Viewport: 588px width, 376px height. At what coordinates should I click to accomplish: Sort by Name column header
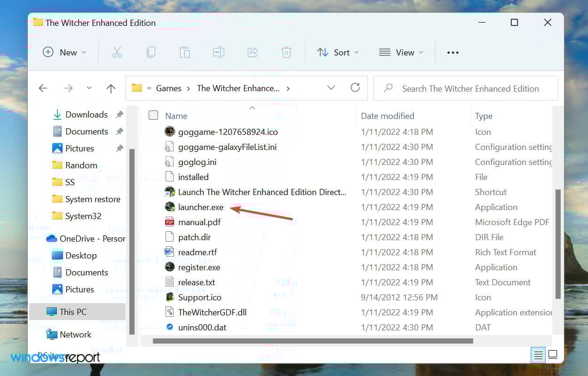[x=176, y=116]
